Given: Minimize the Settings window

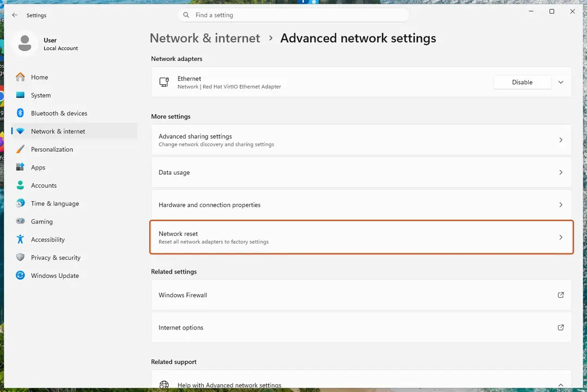Looking at the screenshot, I should [x=531, y=11].
